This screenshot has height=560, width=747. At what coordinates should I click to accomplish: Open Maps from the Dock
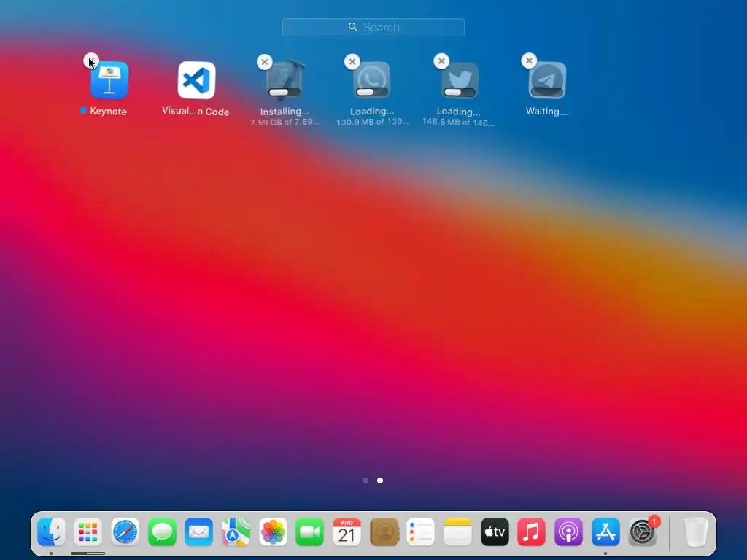point(236,532)
